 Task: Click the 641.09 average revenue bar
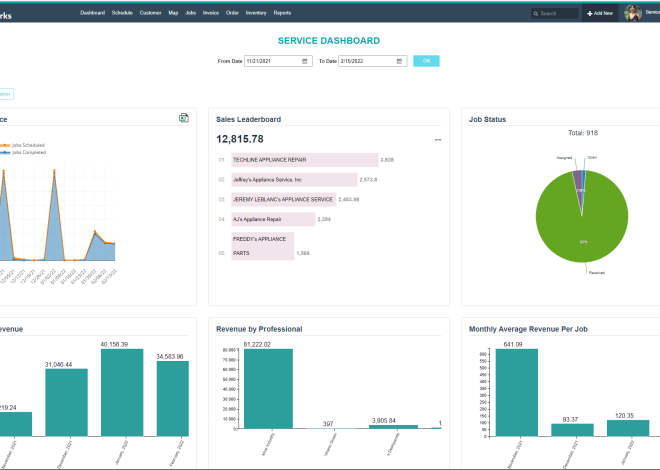tap(516, 392)
